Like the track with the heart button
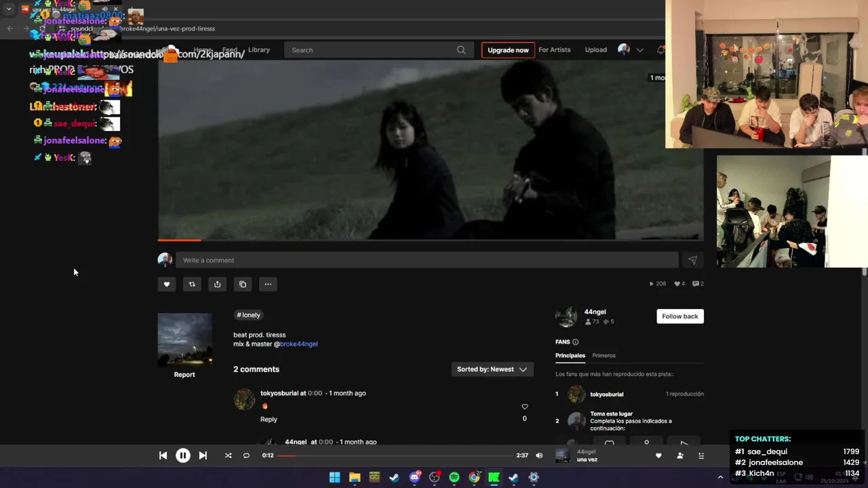This screenshot has width=868, height=488. [x=167, y=284]
